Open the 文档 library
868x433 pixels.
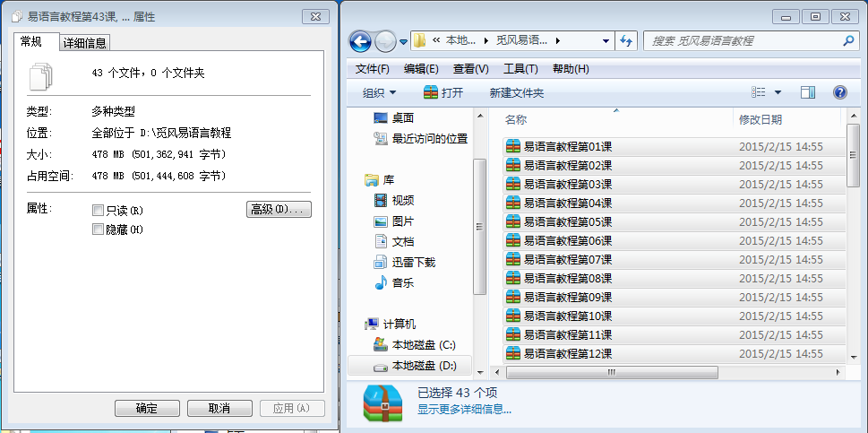(403, 241)
